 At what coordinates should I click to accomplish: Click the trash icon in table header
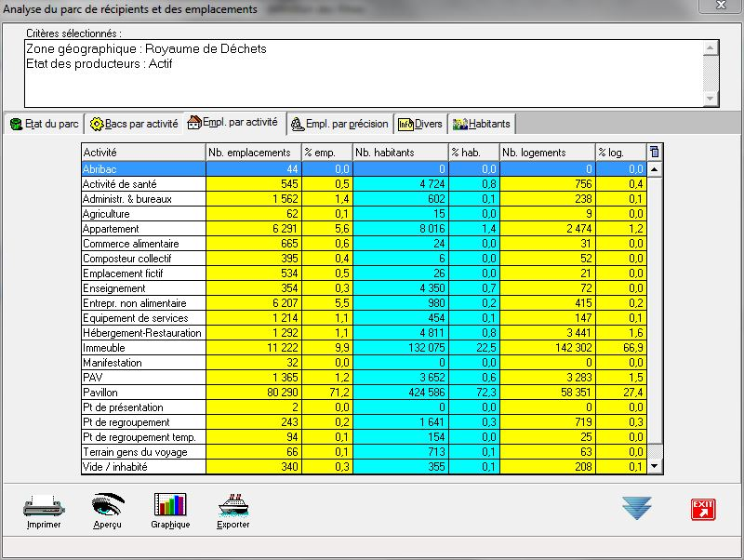(654, 152)
